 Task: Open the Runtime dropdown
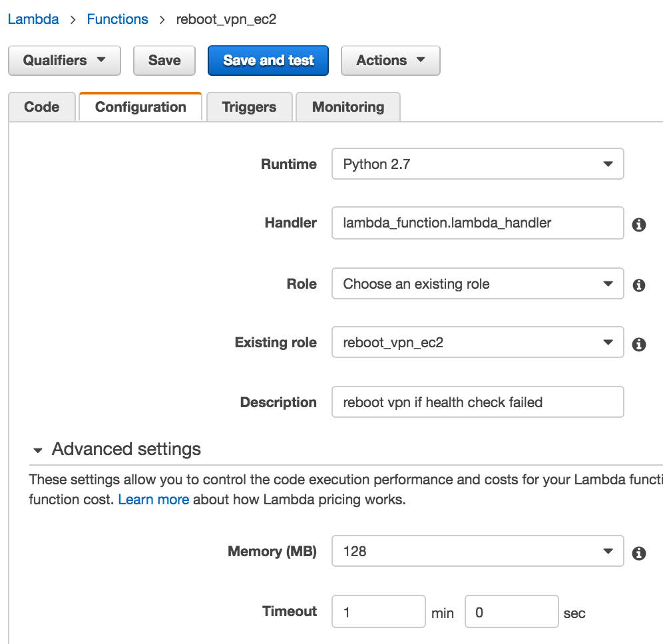[x=477, y=164]
